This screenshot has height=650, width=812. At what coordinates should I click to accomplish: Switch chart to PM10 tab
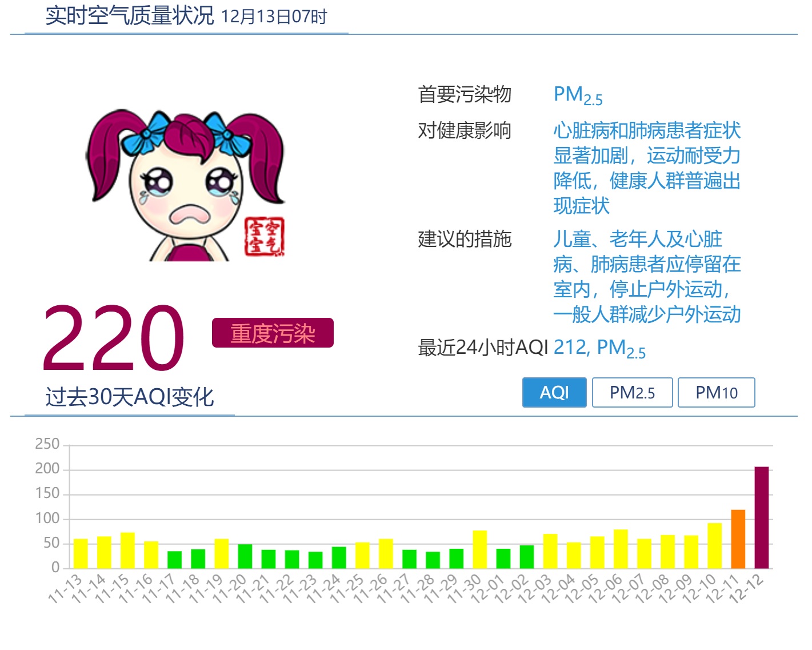coord(716,393)
